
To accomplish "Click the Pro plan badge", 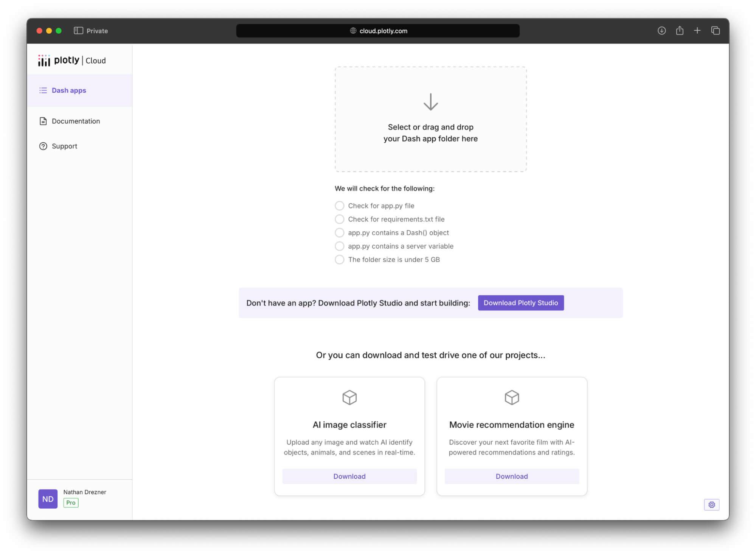I will pyautogui.click(x=71, y=503).
